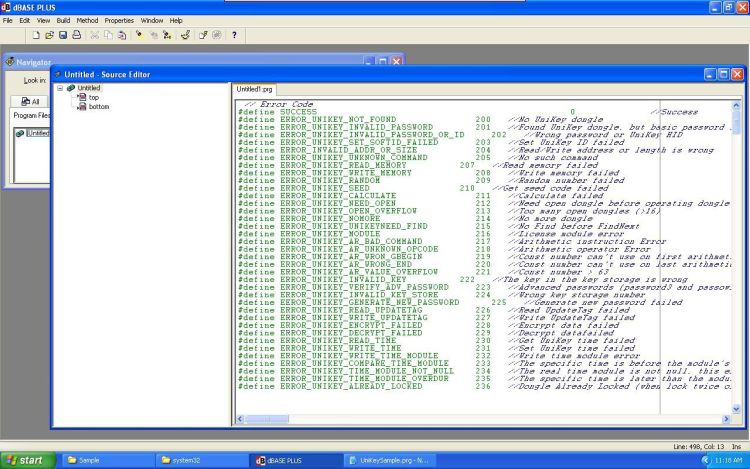
Task: Collapse the Untitled tree node
Action: coord(60,88)
